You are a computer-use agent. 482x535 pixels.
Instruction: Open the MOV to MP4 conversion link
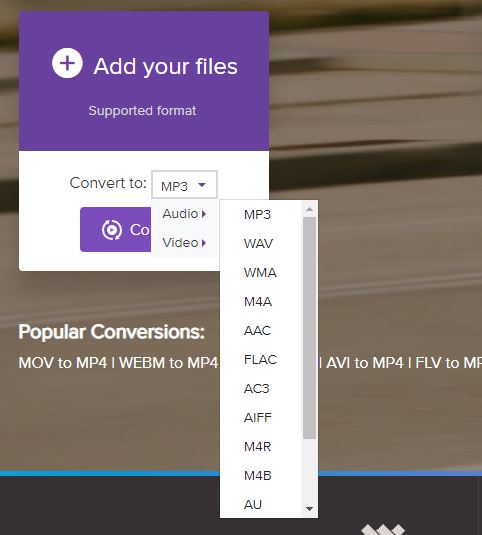[x=63, y=363]
